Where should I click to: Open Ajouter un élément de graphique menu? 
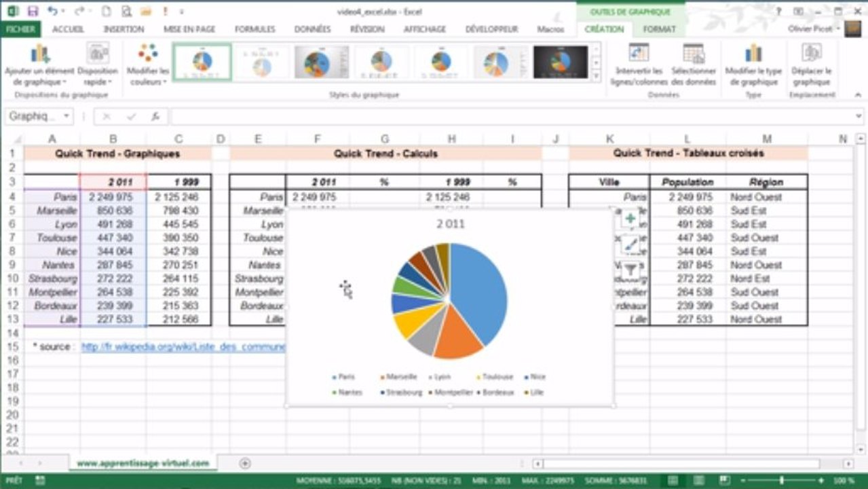pyautogui.click(x=39, y=65)
